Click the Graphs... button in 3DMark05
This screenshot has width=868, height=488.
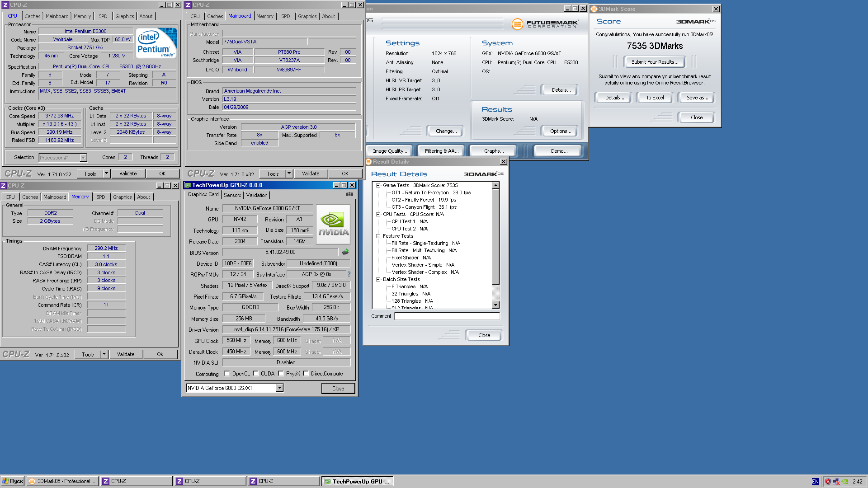pyautogui.click(x=494, y=151)
